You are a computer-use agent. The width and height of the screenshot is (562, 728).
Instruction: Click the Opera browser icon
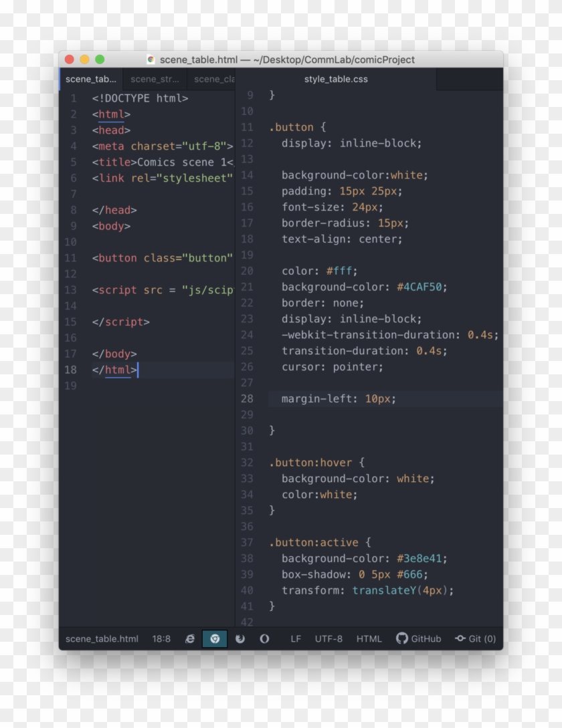[x=264, y=638]
